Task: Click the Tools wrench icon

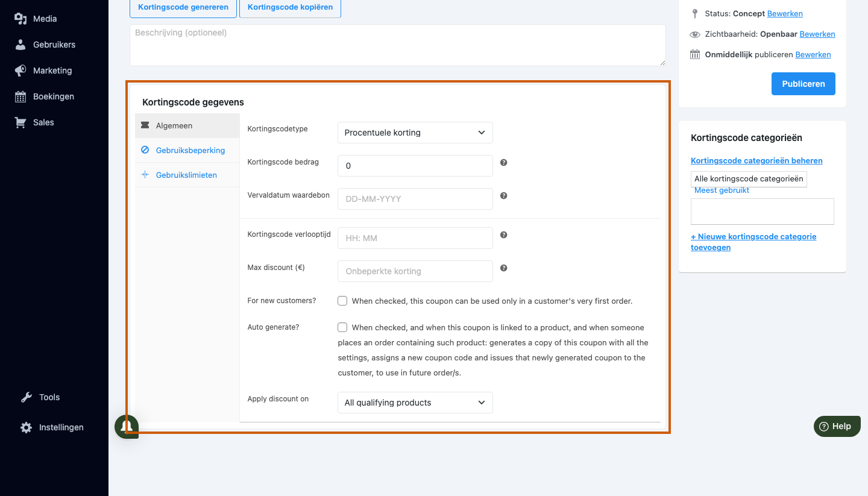Action: coord(27,397)
